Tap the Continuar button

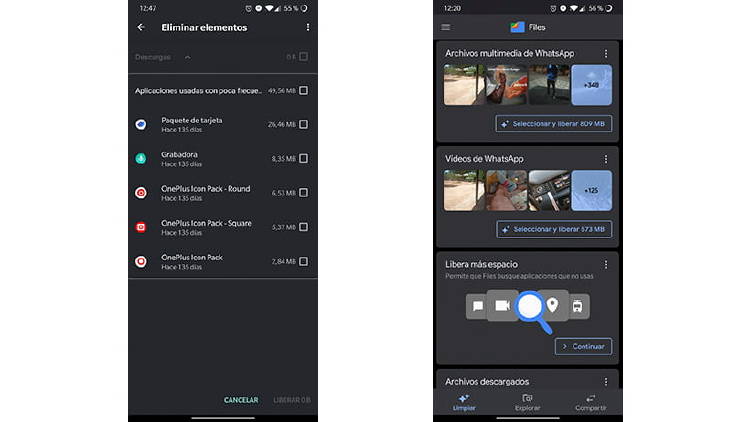(583, 346)
